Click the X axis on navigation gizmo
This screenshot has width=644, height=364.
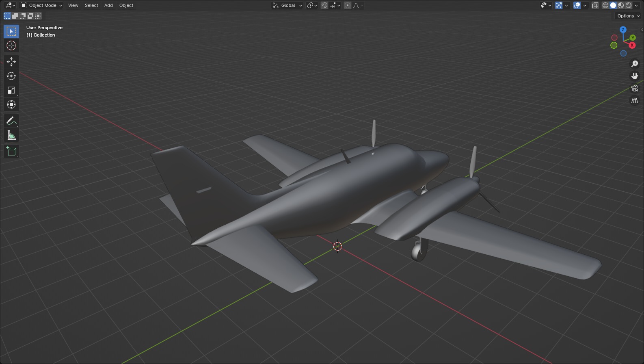point(632,45)
